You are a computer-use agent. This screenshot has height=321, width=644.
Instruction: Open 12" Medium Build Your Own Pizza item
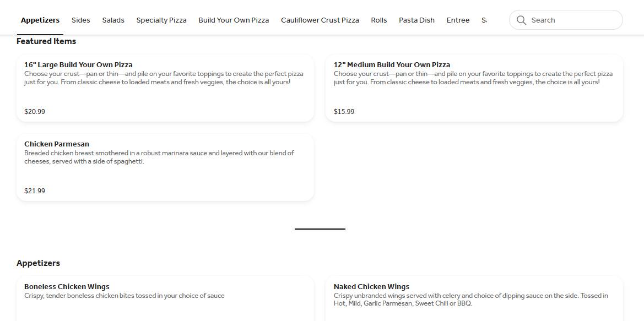tap(474, 88)
